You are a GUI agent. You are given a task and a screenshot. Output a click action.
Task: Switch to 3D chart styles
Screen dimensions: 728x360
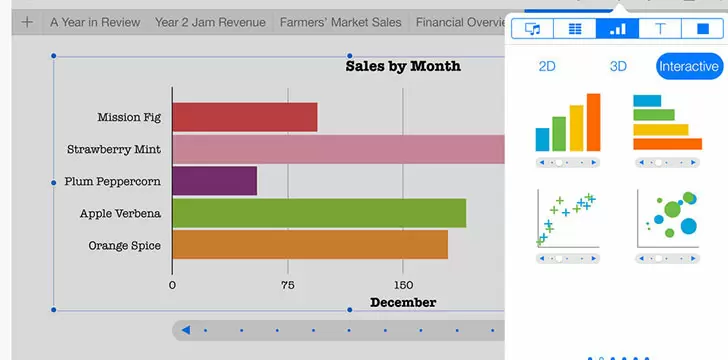click(x=618, y=66)
